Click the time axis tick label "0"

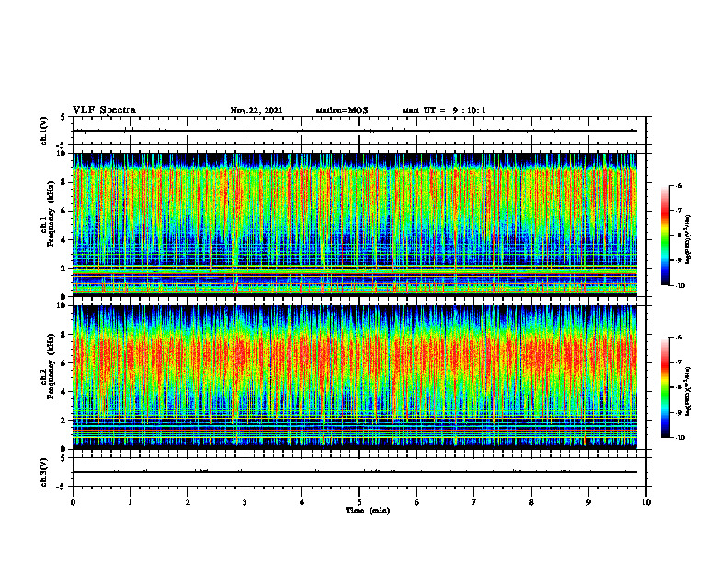[x=73, y=502]
